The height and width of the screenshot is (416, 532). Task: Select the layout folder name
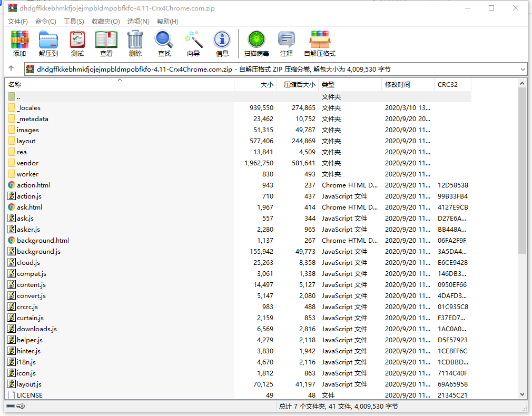click(26, 141)
